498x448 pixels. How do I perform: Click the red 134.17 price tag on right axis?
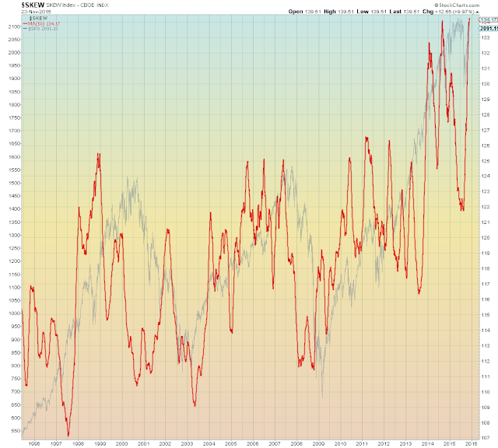tap(489, 19)
